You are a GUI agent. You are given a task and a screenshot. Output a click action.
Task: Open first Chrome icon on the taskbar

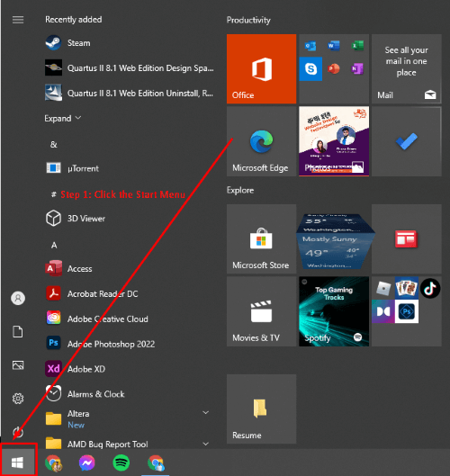(x=53, y=463)
